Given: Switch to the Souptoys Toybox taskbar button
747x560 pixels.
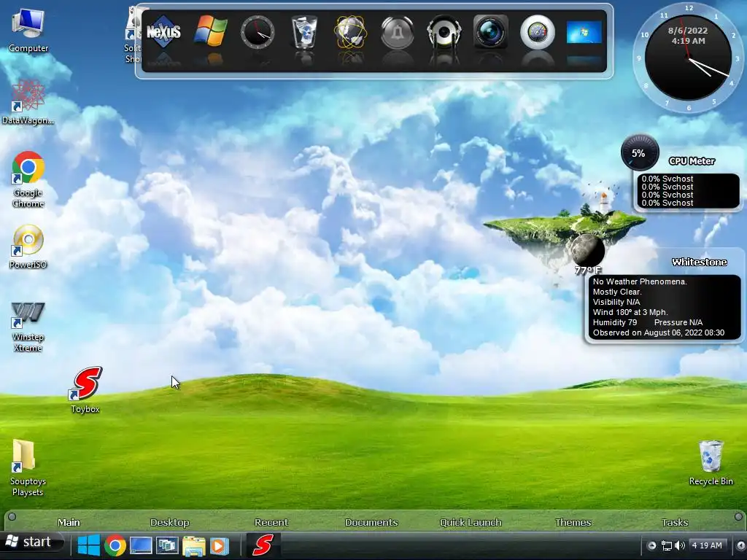Looking at the screenshot, I should click(x=263, y=545).
